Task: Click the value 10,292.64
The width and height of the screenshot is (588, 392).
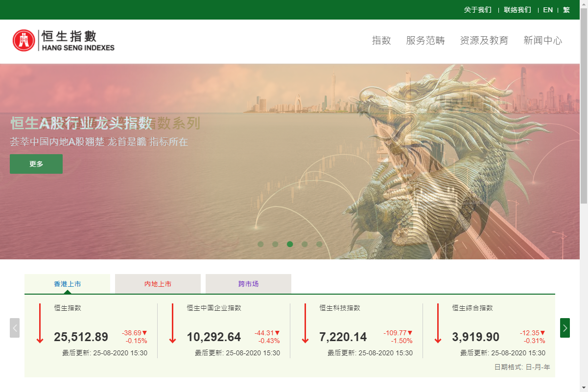Action: click(213, 337)
